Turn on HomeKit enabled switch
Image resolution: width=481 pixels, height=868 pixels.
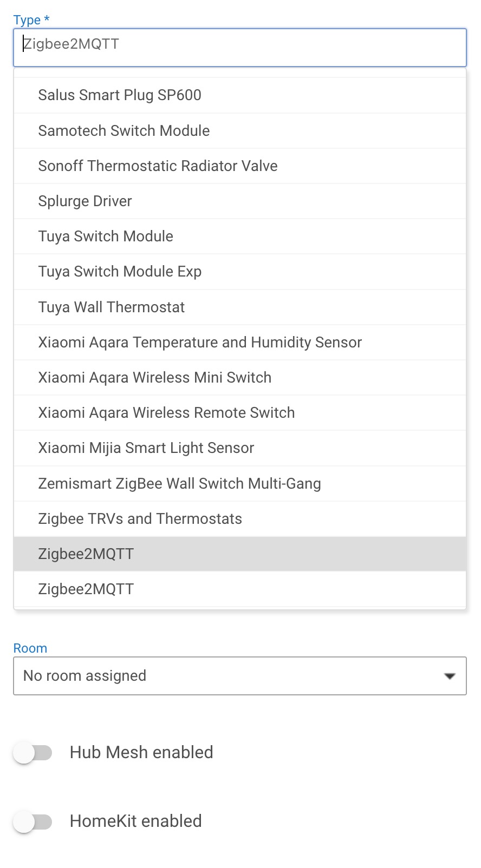34,821
